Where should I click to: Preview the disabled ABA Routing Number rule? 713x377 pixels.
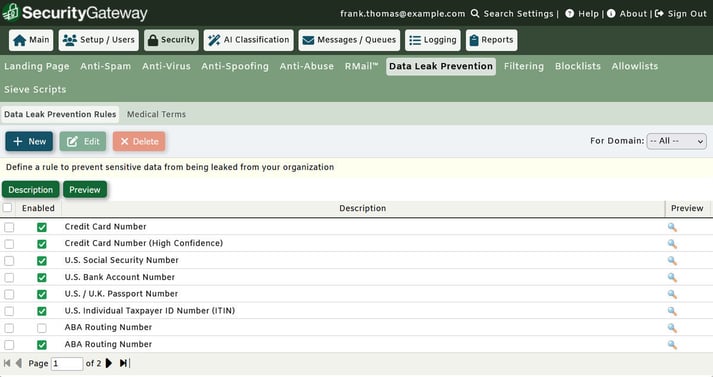672,328
